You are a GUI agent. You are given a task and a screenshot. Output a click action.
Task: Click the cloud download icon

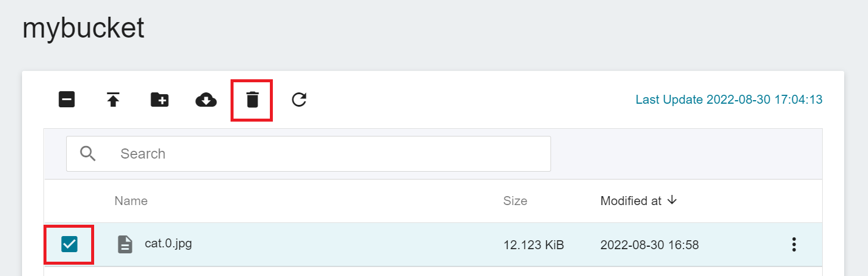coord(206,100)
